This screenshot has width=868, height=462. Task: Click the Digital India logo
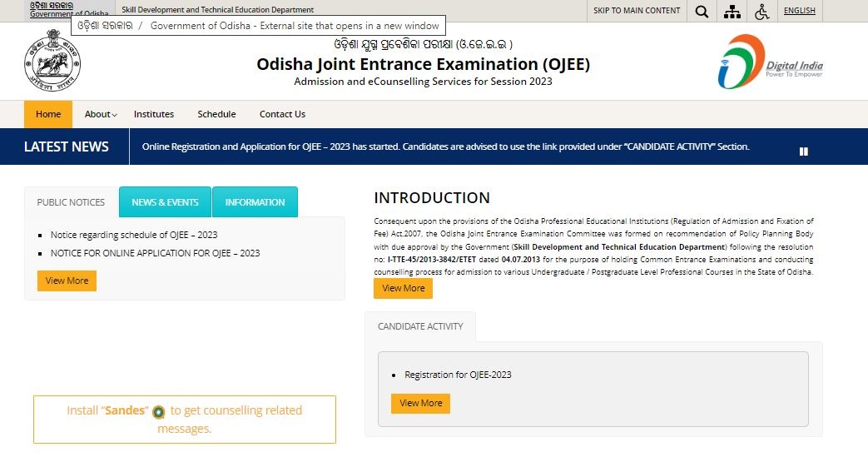point(770,62)
